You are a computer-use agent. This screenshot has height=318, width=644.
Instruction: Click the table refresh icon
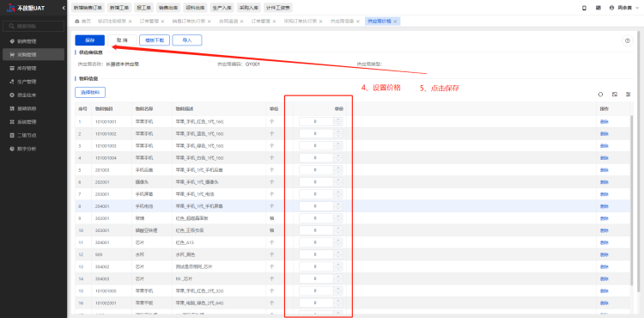coord(600,95)
